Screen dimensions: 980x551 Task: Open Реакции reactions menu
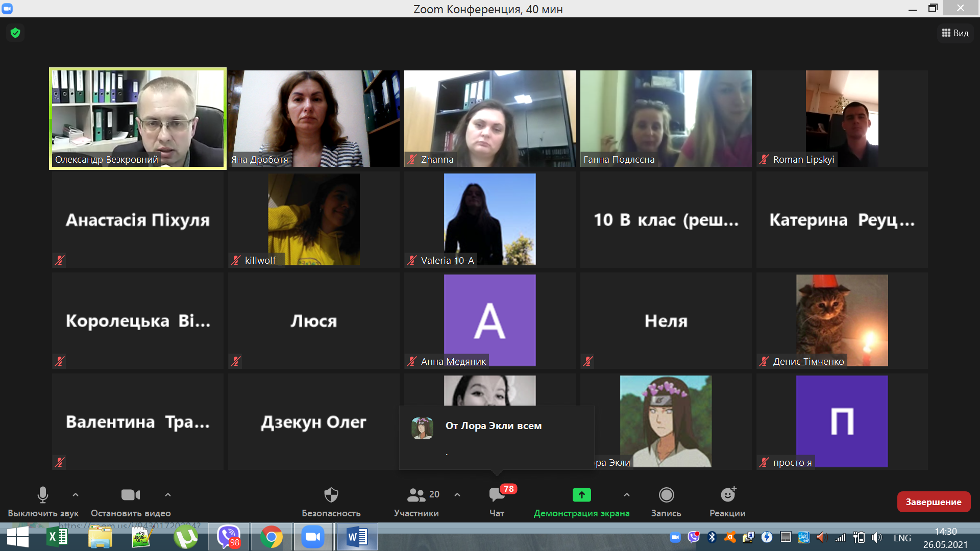[727, 501]
